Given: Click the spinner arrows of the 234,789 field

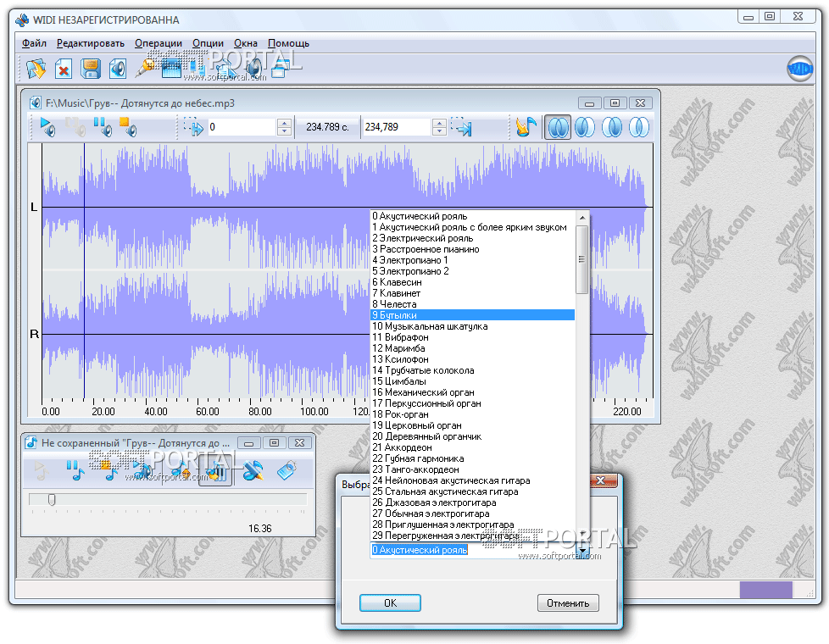Looking at the screenshot, I should coord(439,127).
